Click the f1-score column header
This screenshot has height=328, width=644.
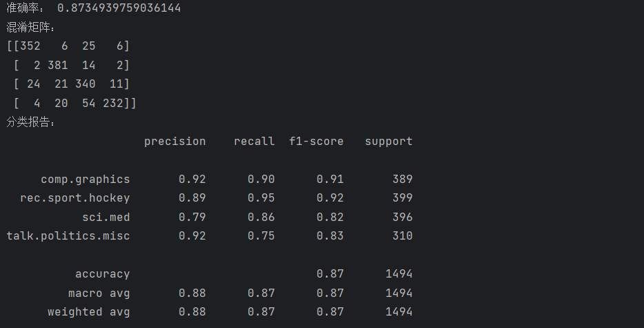[x=316, y=141]
